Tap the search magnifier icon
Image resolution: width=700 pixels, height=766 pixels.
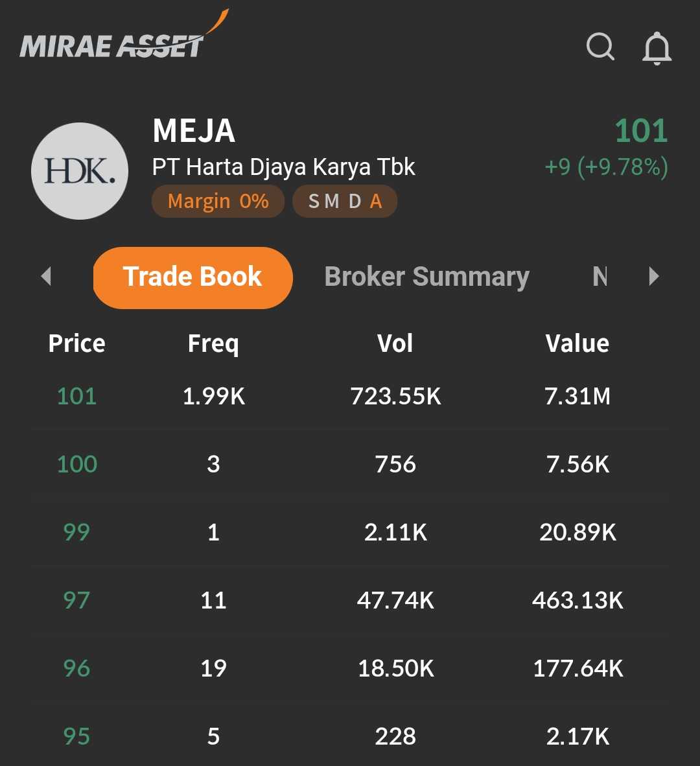tap(600, 47)
